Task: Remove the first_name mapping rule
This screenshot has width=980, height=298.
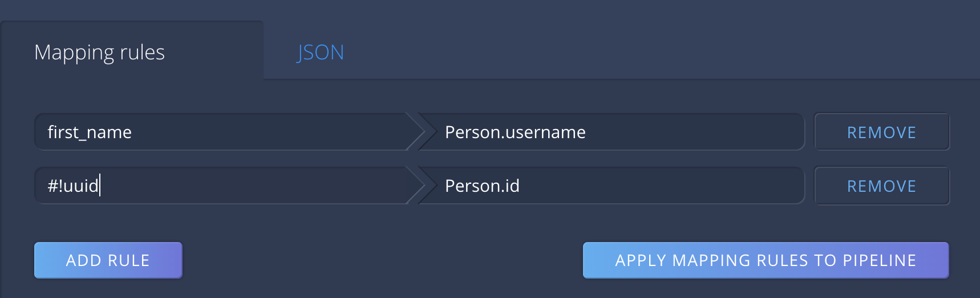Action: click(881, 132)
